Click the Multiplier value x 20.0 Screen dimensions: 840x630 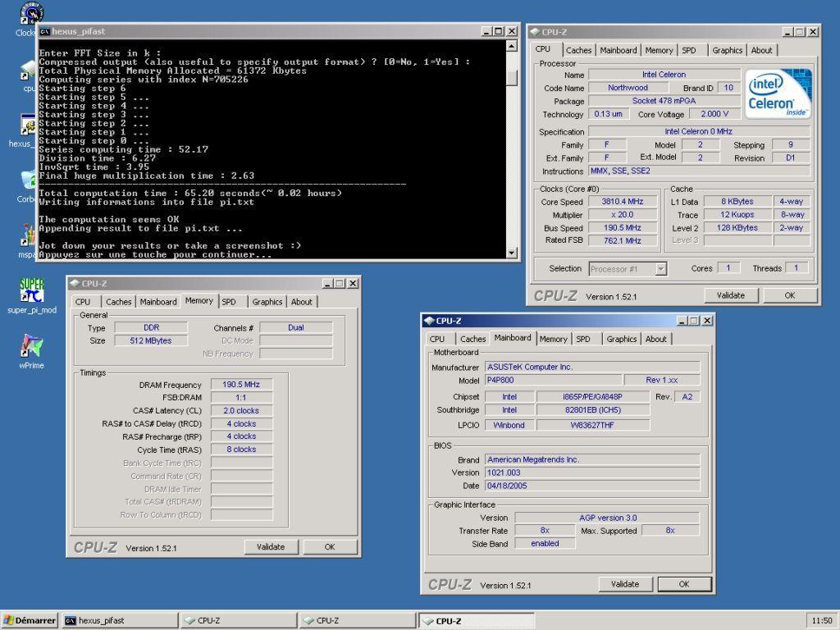point(622,214)
